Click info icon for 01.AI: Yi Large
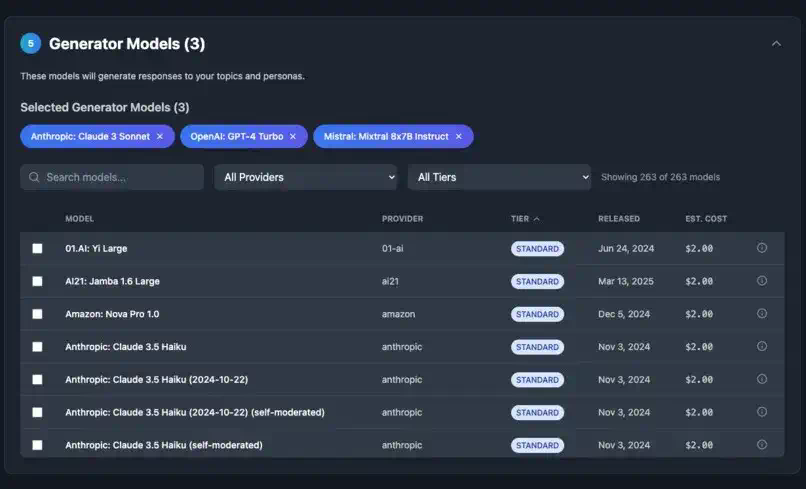Viewport: 806px width, 489px height. tap(762, 248)
